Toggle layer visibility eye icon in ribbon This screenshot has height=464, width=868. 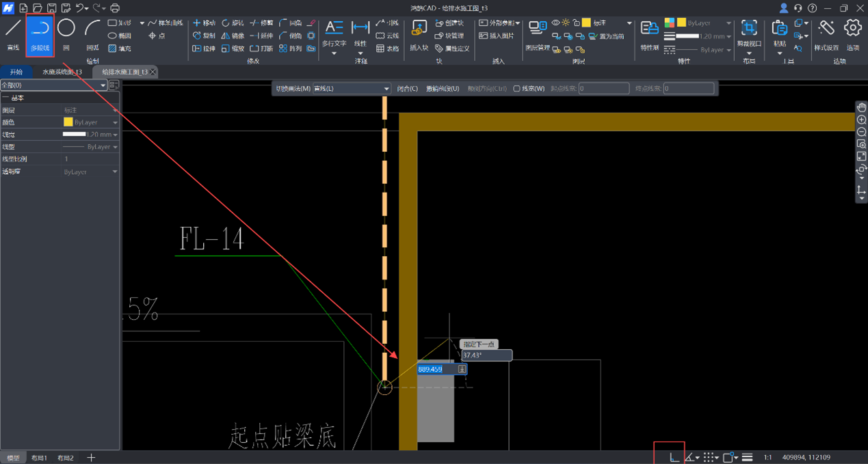[x=555, y=23]
